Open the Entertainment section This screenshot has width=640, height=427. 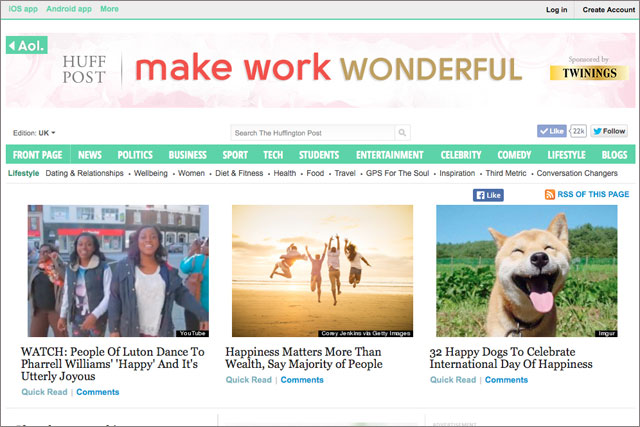coord(390,155)
